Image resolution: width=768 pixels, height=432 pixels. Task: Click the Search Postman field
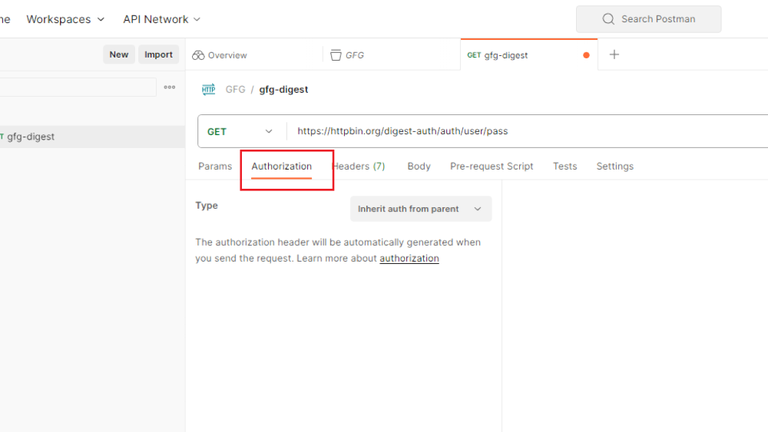[648, 19]
